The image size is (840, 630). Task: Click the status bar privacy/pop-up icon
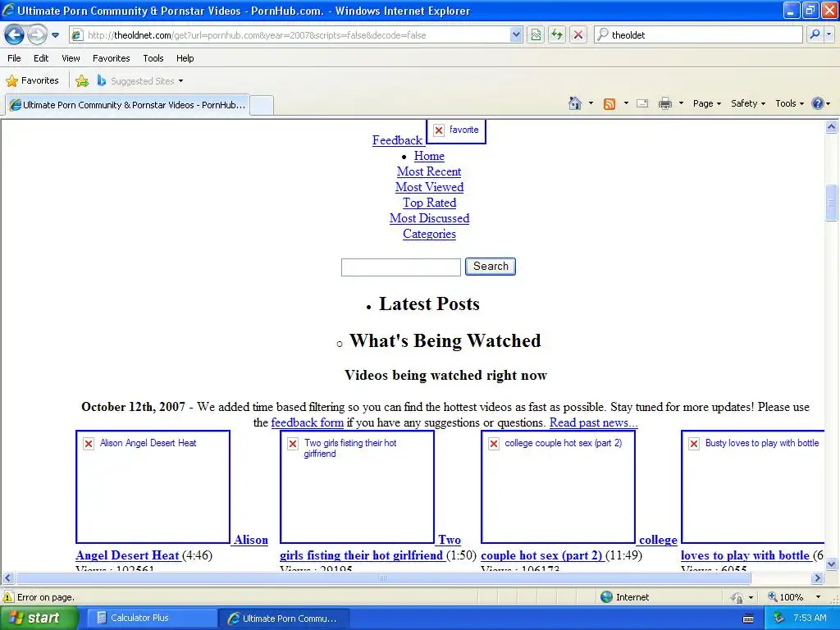(737, 597)
